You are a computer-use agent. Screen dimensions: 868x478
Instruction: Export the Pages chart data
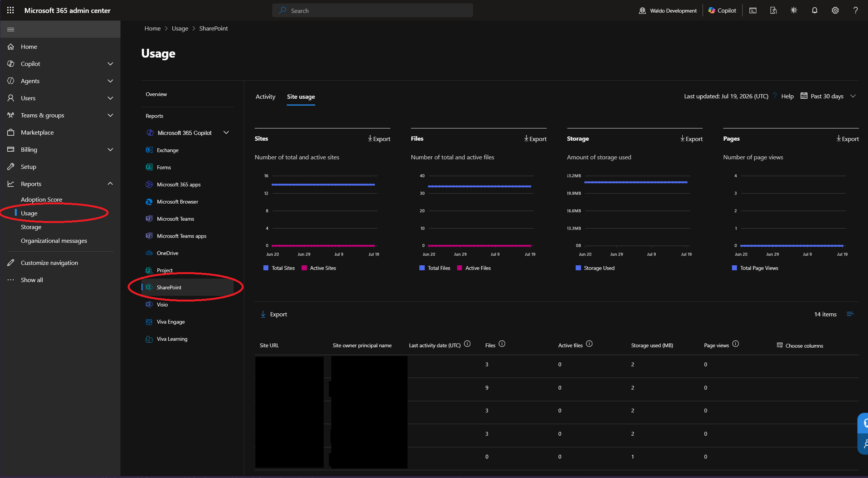point(847,139)
